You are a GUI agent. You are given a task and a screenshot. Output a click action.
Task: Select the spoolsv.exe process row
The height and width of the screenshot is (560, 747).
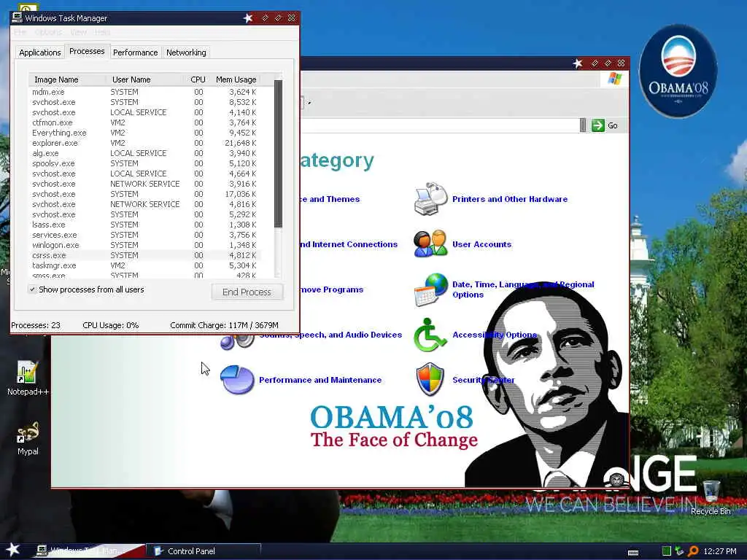pos(144,163)
